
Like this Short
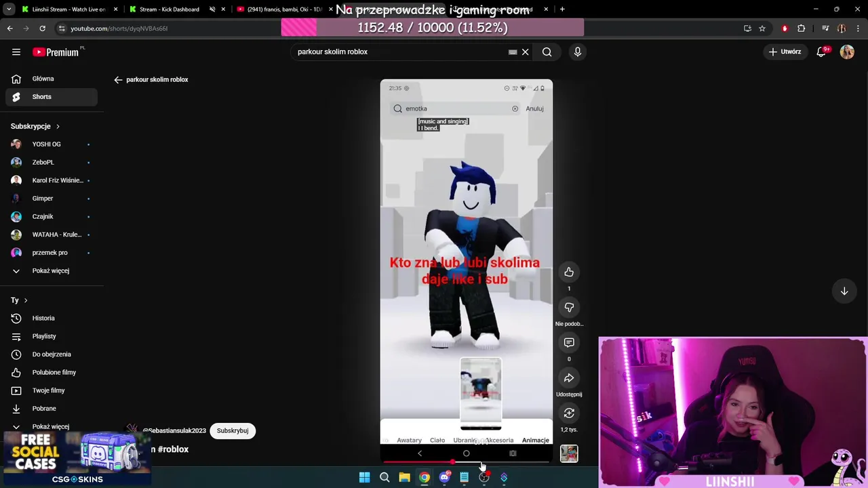(569, 272)
